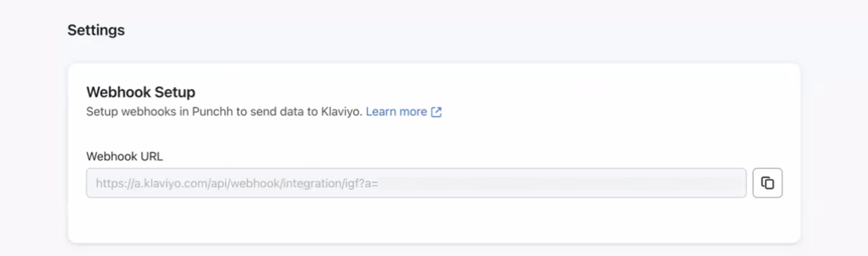Copy the webhook URL using the copy icon
Viewport: 868px width, 256px height.
(x=767, y=183)
